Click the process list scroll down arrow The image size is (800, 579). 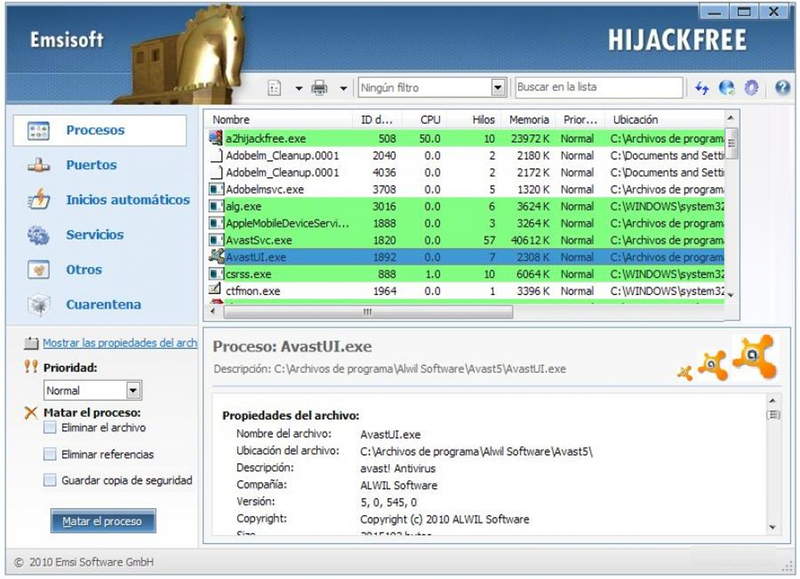tap(731, 295)
